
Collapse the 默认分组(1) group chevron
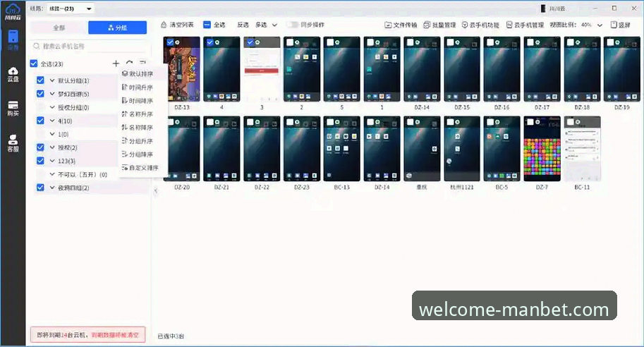point(52,80)
